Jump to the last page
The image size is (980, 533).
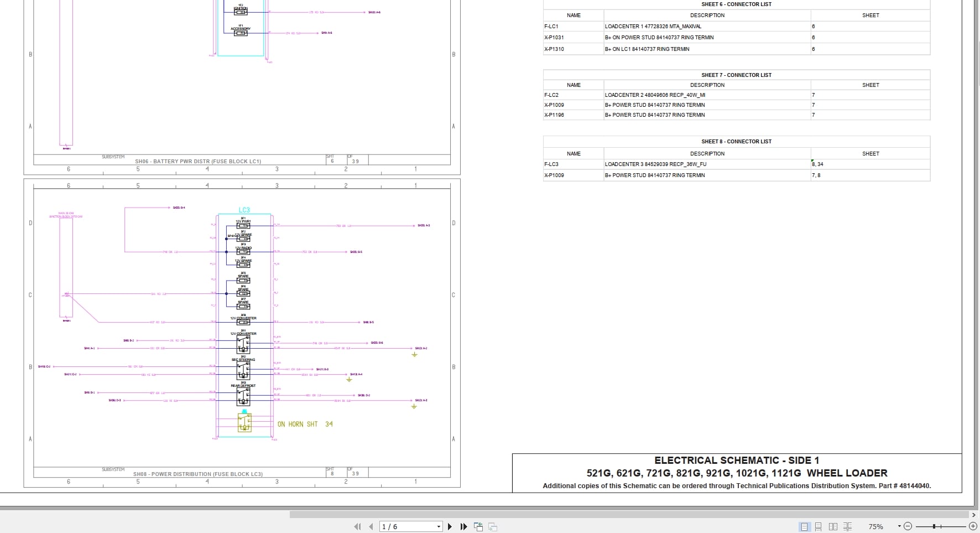pyautogui.click(x=463, y=526)
